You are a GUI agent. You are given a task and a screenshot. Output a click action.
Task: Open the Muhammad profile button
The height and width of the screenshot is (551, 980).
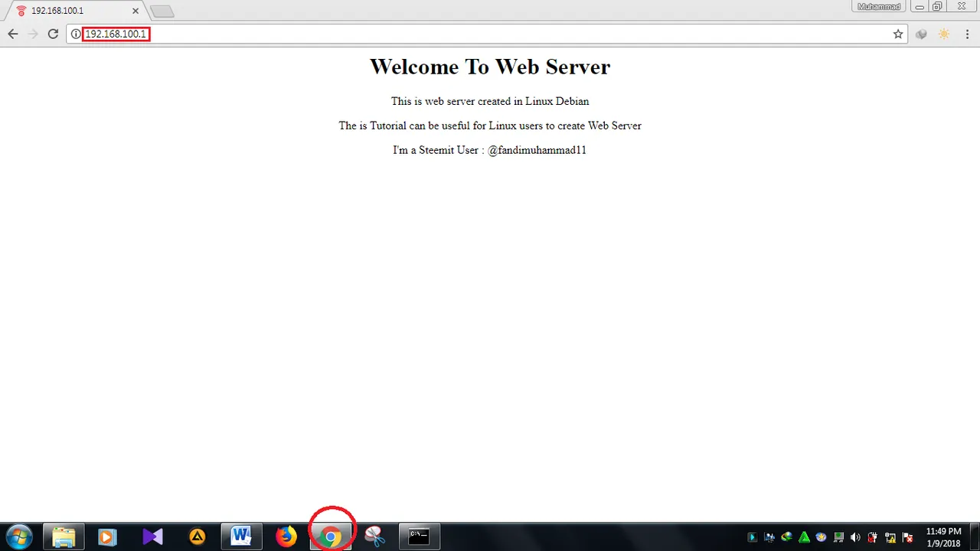click(x=878, y=6)
